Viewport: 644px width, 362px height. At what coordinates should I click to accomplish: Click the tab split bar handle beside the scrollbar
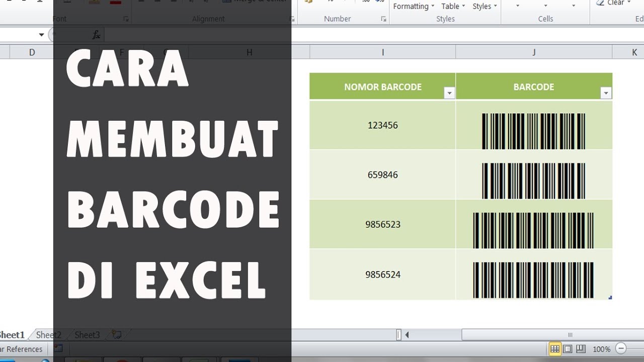pyautogui.click(x=398, y=335)
